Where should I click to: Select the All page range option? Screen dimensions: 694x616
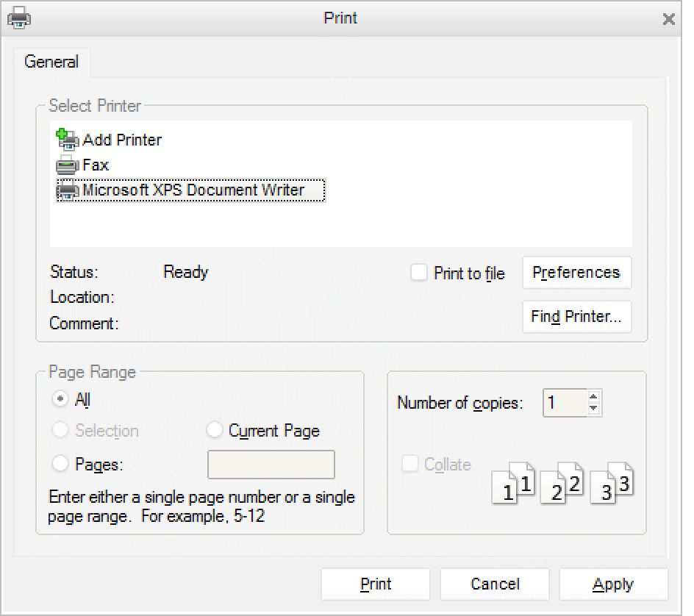tap(61, 399)
